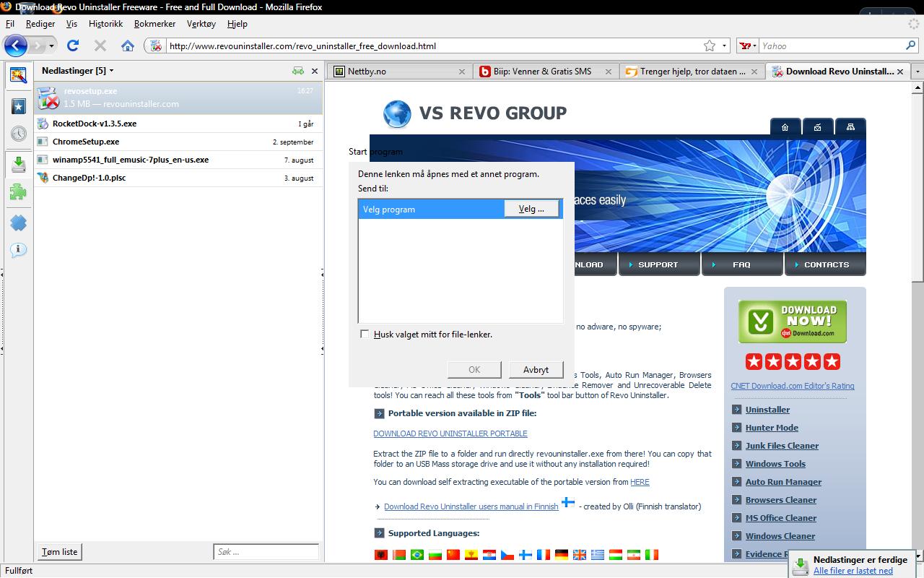Viewport: 924px width, 578px height.
Task: Click the CNET Download.com Editor's Rating link
Action: point(792,386)
